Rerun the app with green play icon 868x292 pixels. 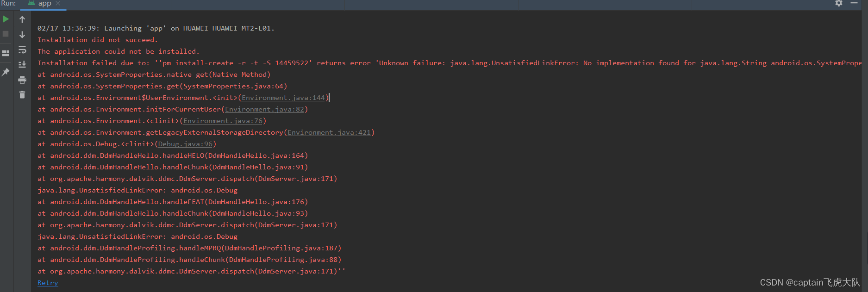tap(6, 19)
